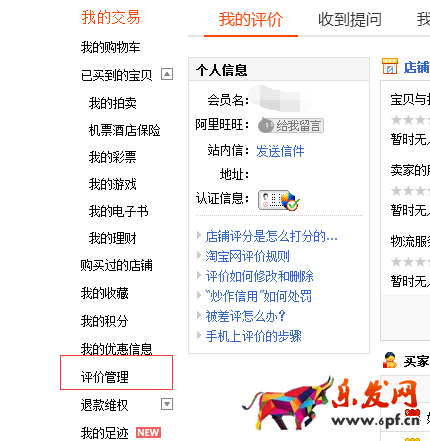Click the 店铺 shop icon in right panel
This screenshot has width=430, height=441.
[x=390, y=66]
